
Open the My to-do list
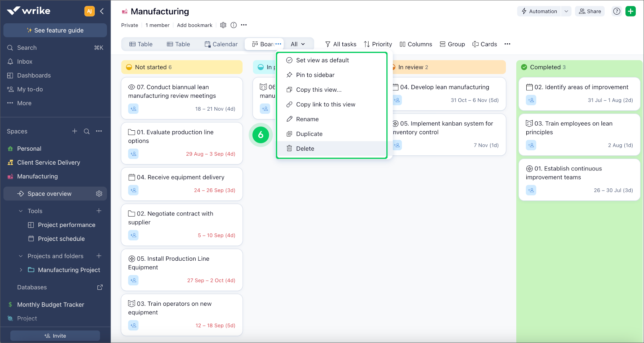point(30,89)
